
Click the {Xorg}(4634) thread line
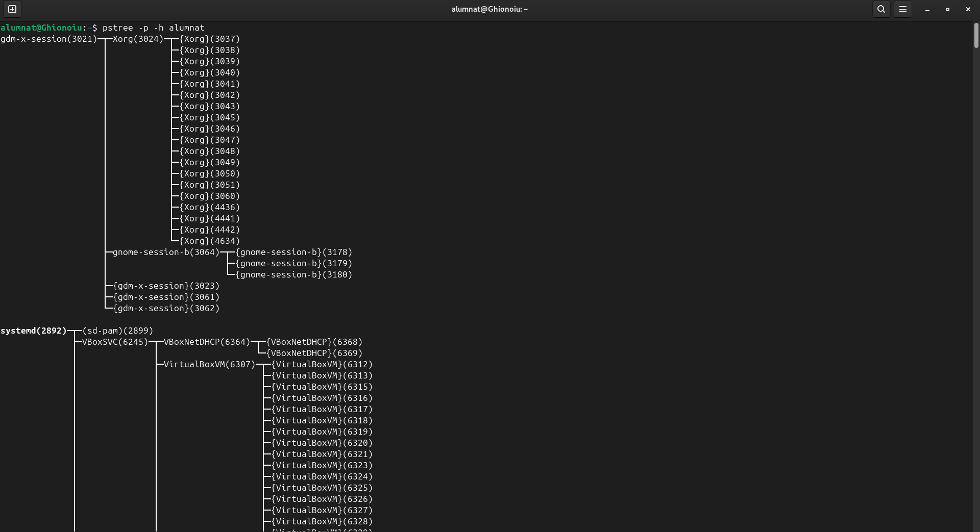coord(209,241)
